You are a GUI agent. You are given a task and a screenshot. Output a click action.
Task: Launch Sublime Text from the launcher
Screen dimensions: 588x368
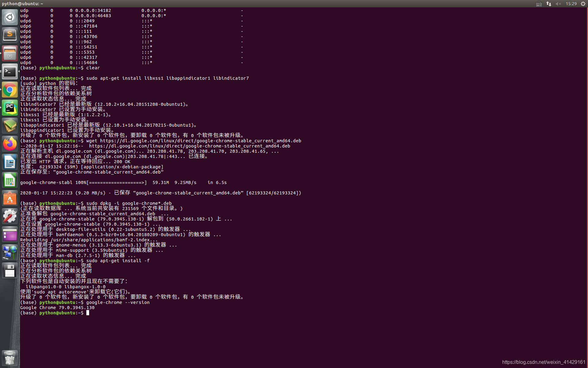(10, 35)
